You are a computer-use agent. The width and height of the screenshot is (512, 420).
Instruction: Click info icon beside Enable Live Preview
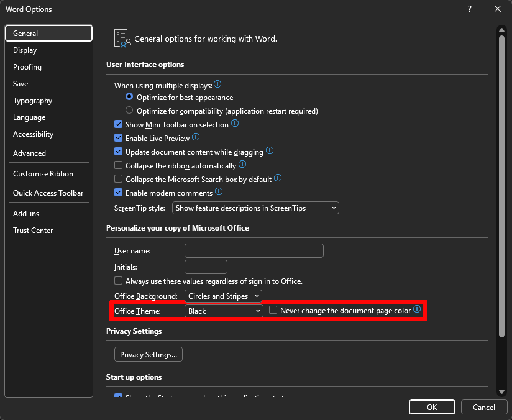tap(196, 137)
